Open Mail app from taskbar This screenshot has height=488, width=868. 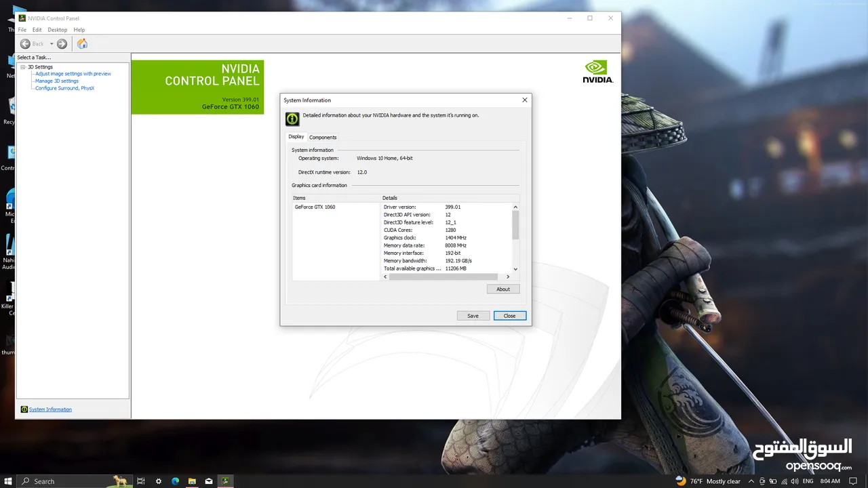(x=209, y=481)
